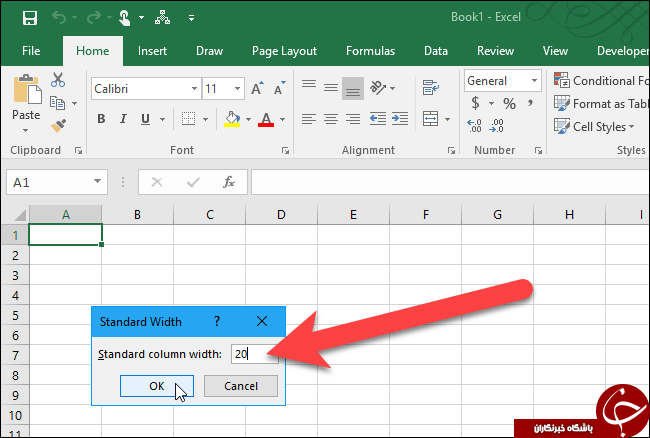Toggle Underline formatting

(146, 119)
